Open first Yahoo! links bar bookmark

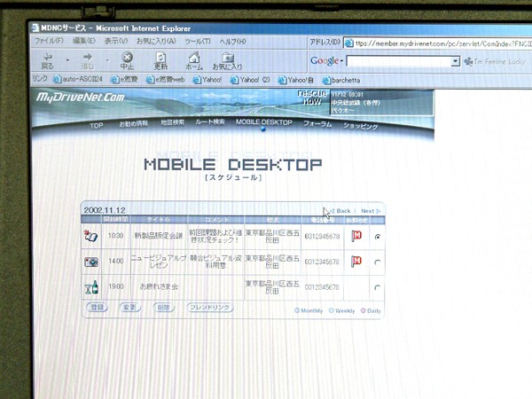207,80
